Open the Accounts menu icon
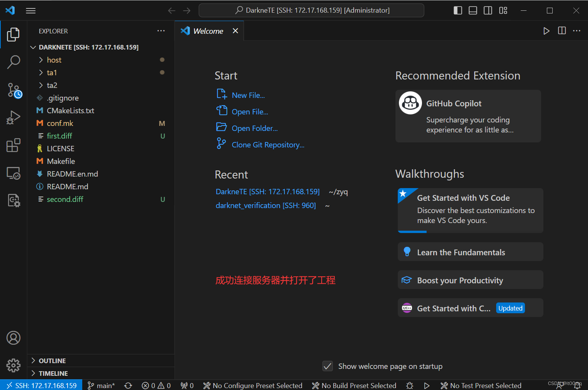 pos(13,338)
